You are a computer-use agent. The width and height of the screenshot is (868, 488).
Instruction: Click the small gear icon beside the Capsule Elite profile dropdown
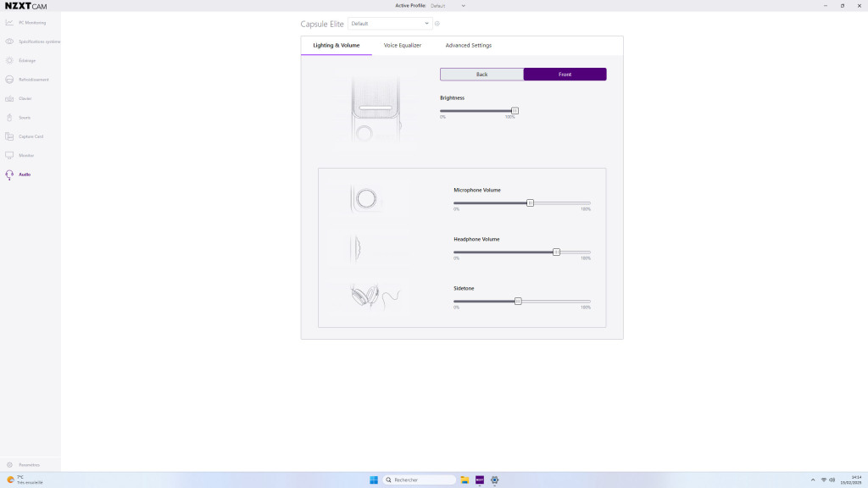tap(437, 24)
